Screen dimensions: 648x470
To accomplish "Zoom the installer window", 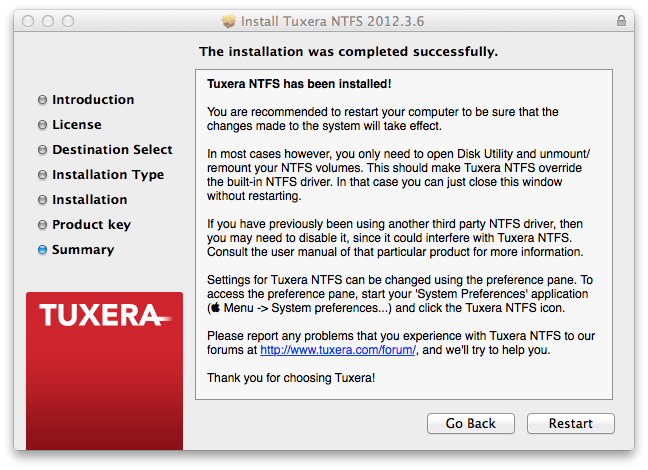I will click(x=68, y=20).
